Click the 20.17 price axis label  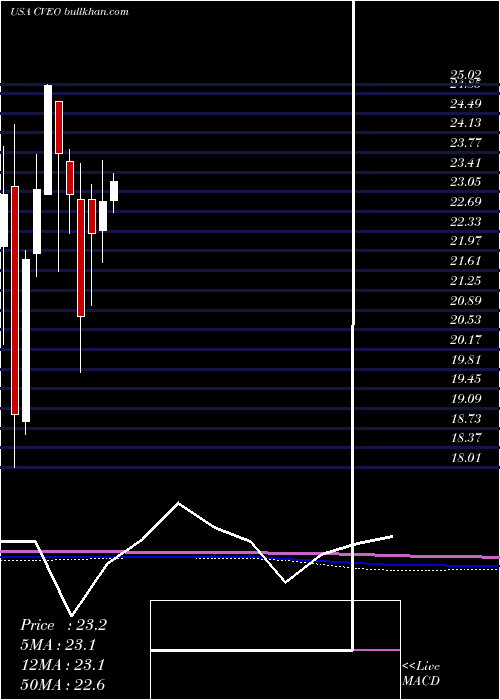pyautogui.click(x=466, y=340)
